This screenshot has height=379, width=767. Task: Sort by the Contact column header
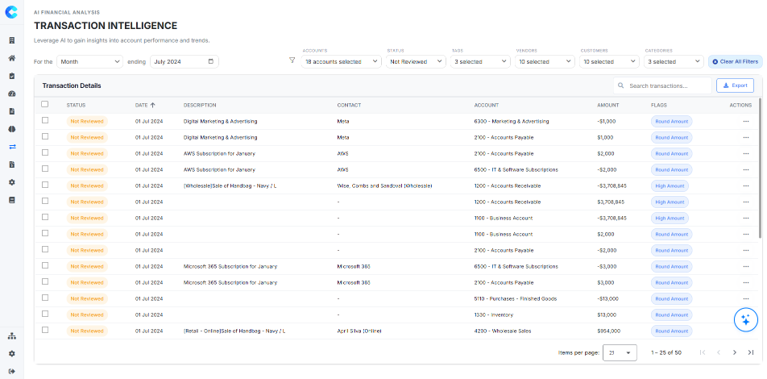[x=349, y=105]
